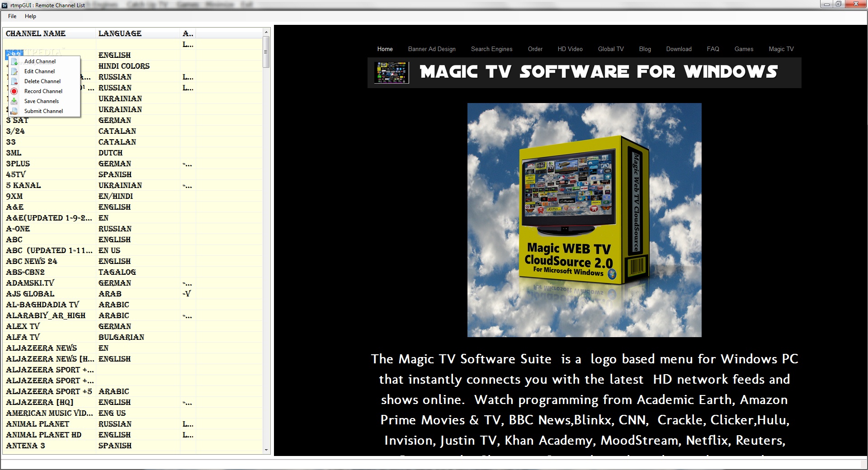Select the ALARABIY_AR_HIGH channel row
This screenshot has width=868, height=470.
(133, 315)
